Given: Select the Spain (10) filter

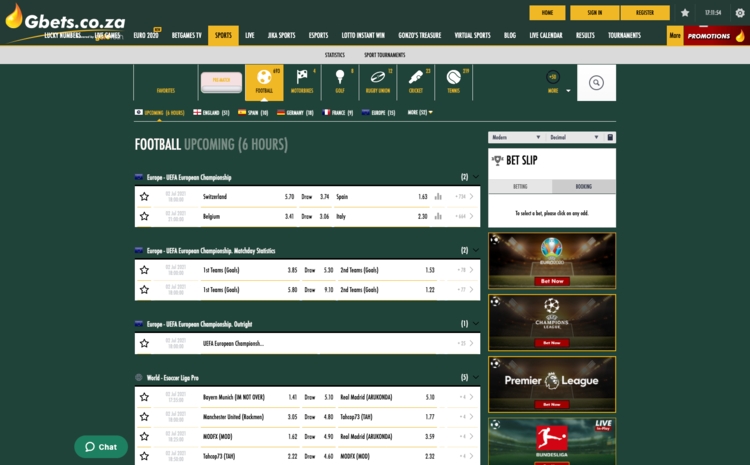Looking at the screenshot, I should point(253,112).
